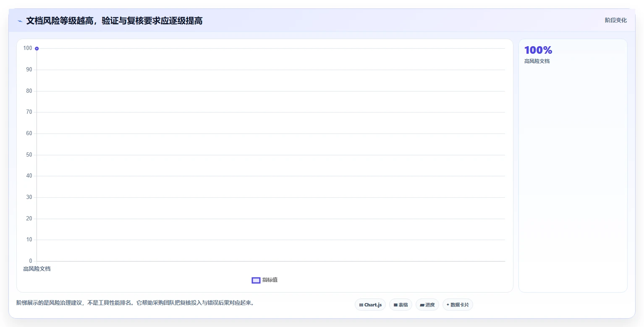Click the y-axis label 20

pyautogui.click(x=29, y=219)
